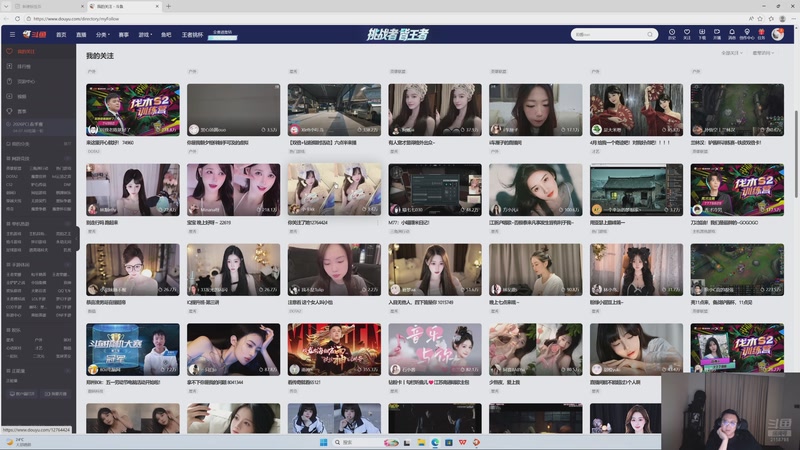Open a new browser tab with plus
The width and height of the screenshot is (800, 450).
tap(168, 6)
